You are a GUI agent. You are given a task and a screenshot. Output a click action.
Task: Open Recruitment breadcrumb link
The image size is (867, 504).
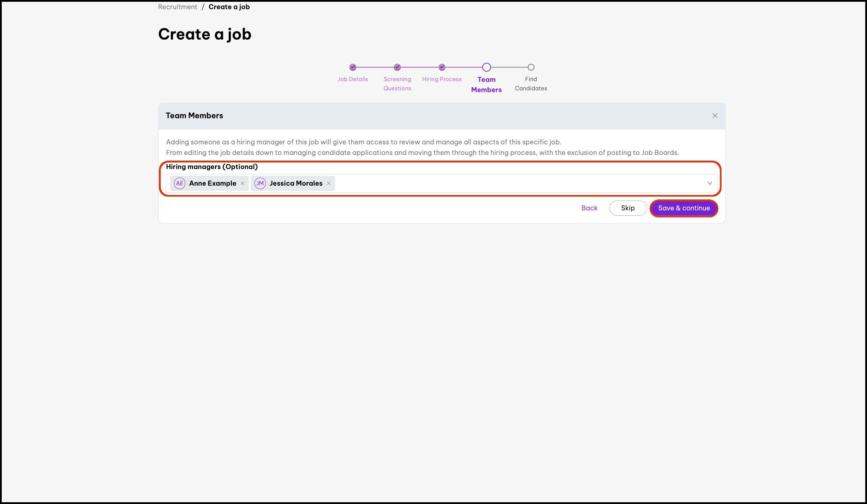pyautogui.click(x=178, y=7)
